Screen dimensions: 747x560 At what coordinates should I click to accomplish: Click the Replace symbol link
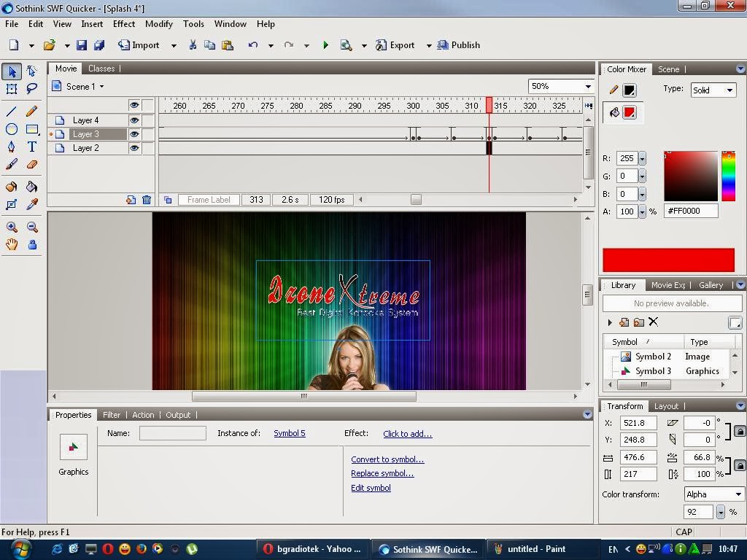pos(382,473)
